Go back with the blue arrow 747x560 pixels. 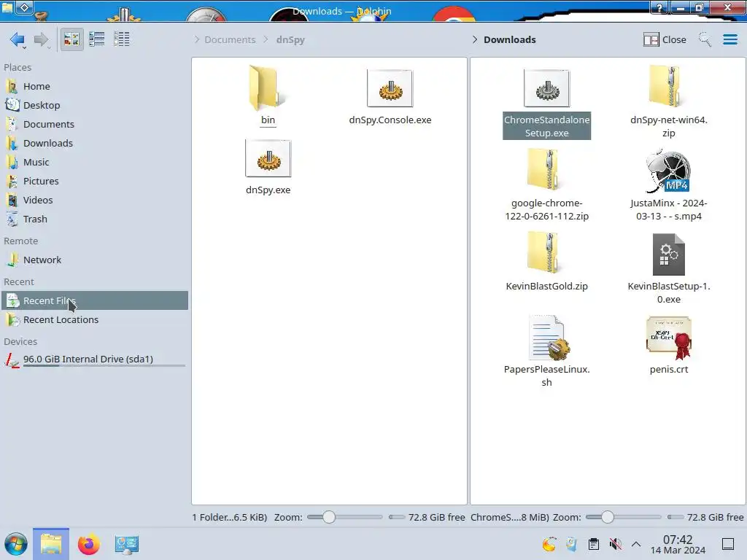click(18, 39)
